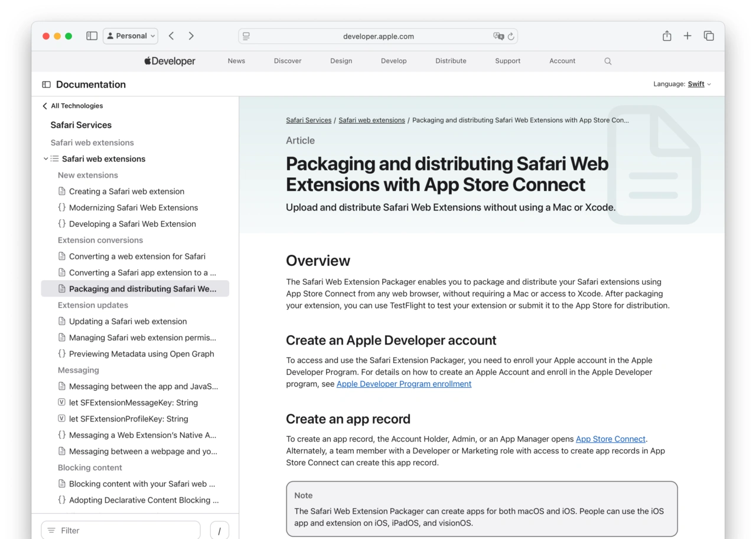Open the Language Swift dropdown
Image resolution: width=756 pixels, height=539 pixels.
coord(699,84)
